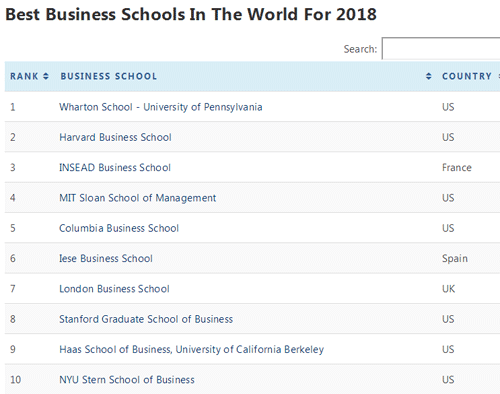Click London Business School entry

click(114, 289)
